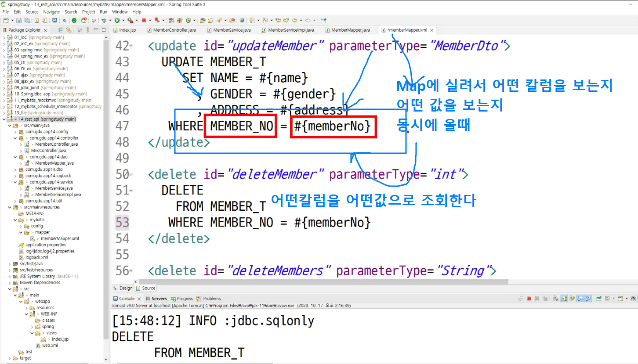Collapse the 14_rest_api project node
This screenshot has height=364, width=638.
(x=4, y=119)
